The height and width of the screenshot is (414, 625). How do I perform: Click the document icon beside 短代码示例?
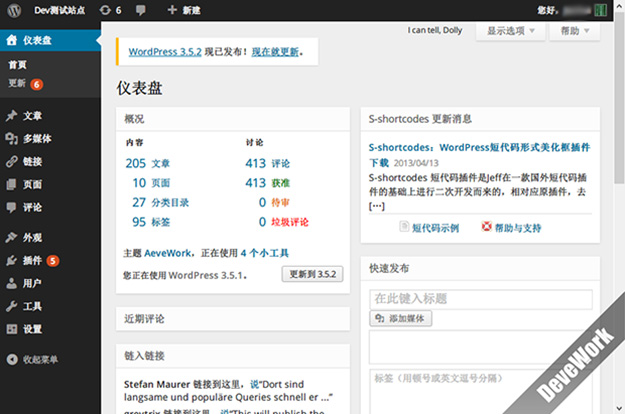[x=404, y=226]
